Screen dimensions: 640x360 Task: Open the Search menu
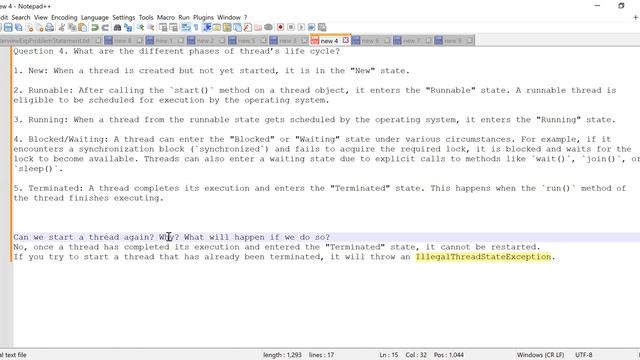(21, 17)
